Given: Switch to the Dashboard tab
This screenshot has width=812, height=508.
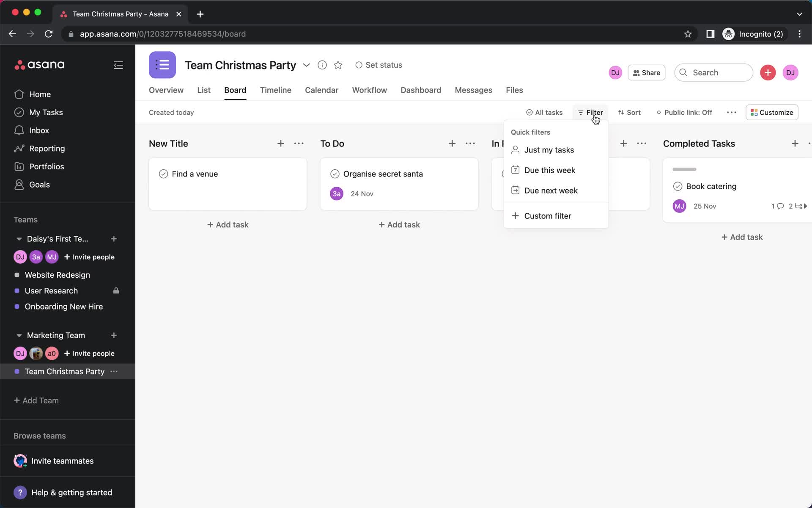Looking at the screenshot, I should [421, 90].
